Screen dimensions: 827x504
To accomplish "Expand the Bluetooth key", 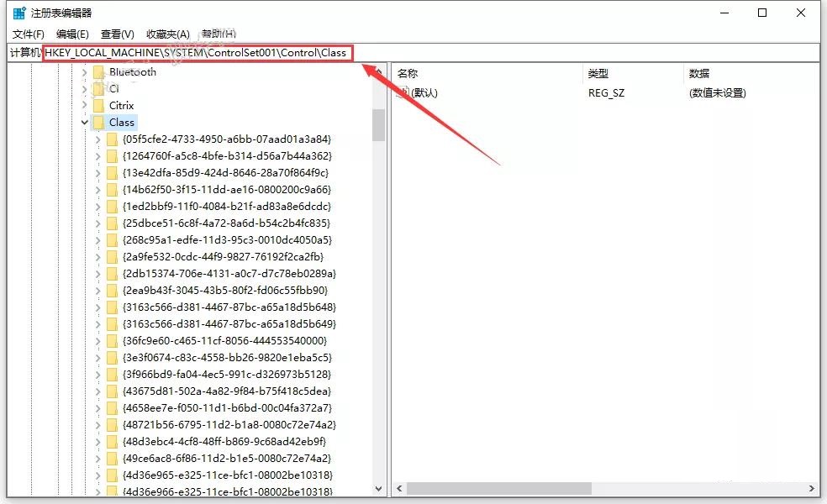I will point(84,72).
